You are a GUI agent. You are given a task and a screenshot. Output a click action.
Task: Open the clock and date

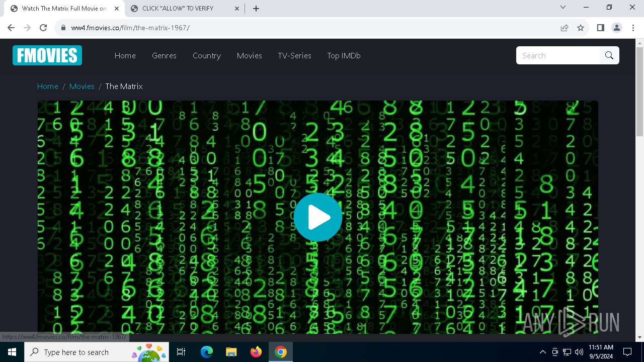coord(601,352)
